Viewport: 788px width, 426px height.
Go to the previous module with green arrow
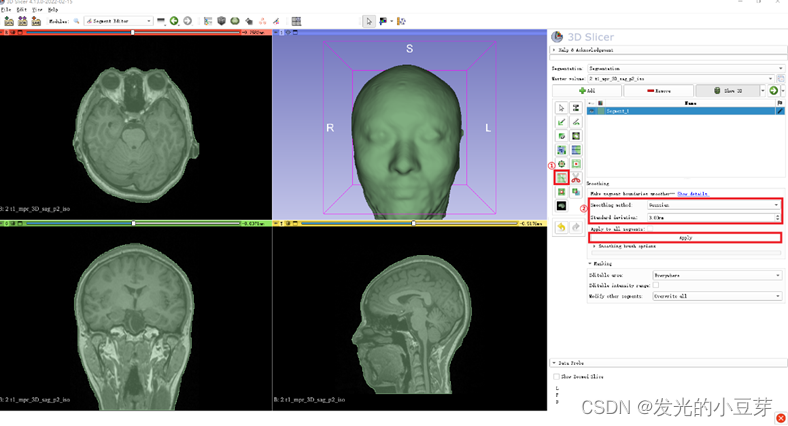(x=174, y=21)
